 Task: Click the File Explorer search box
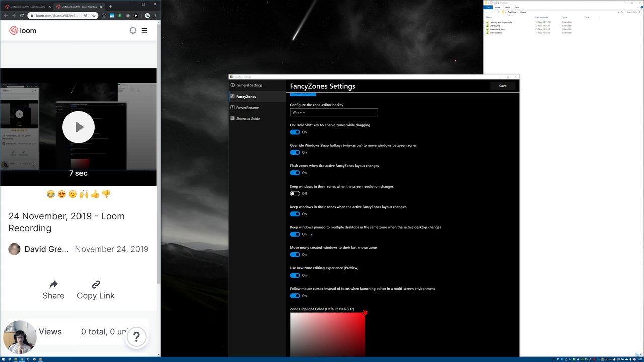click(633, 12)
